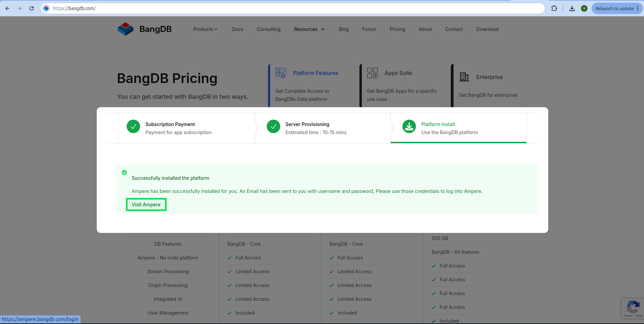Open browser downloads icon
The width and height of the screenshot is (644, 324).
(x=572, y=8)
